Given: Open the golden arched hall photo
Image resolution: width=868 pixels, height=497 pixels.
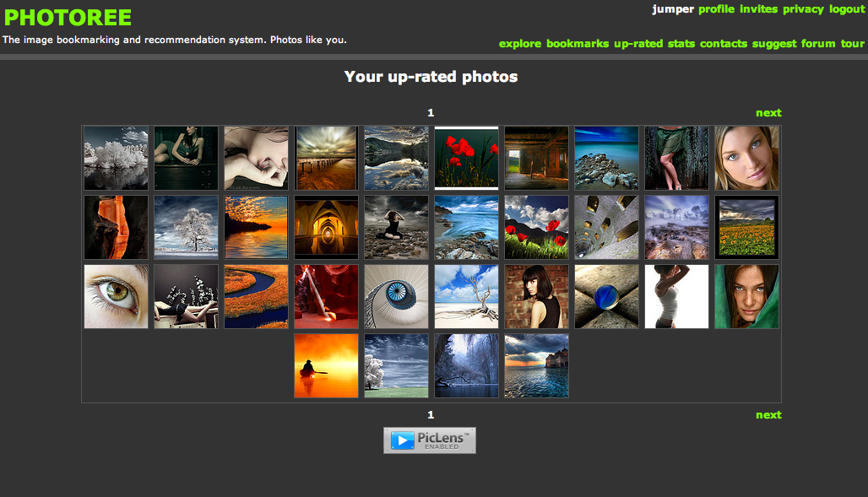Looking at the screenshot, I should click(x=326, y=228).
